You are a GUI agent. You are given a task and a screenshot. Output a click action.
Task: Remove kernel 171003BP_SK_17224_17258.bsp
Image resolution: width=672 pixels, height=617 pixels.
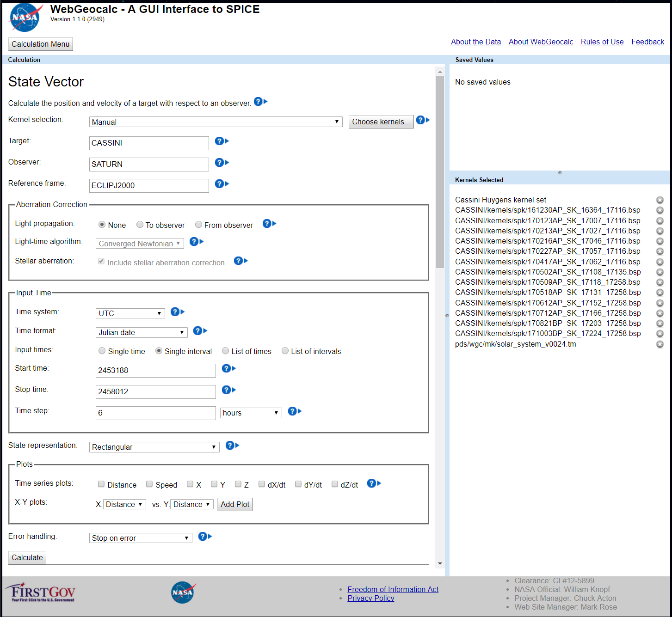(660, 334)
